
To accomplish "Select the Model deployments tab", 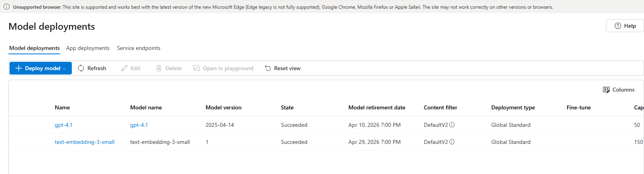I will (x=35, y=48).
